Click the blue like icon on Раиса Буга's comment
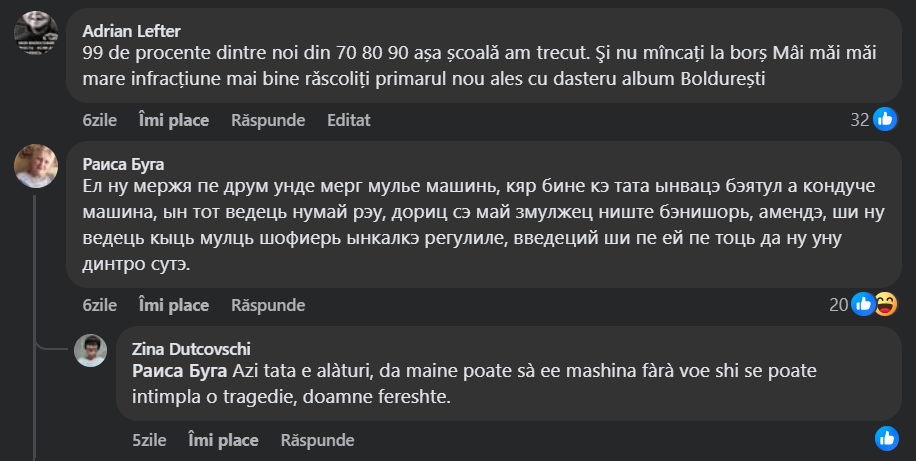 [x=863, y=304]
